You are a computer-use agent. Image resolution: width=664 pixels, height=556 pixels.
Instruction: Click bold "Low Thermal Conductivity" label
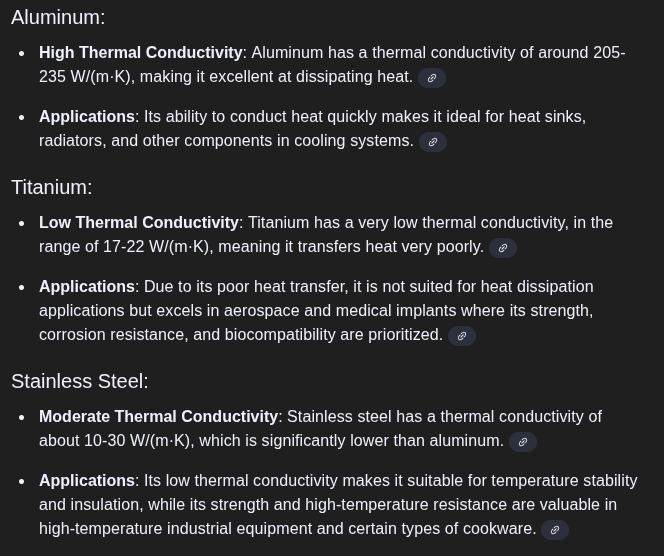tap(139, 222)
